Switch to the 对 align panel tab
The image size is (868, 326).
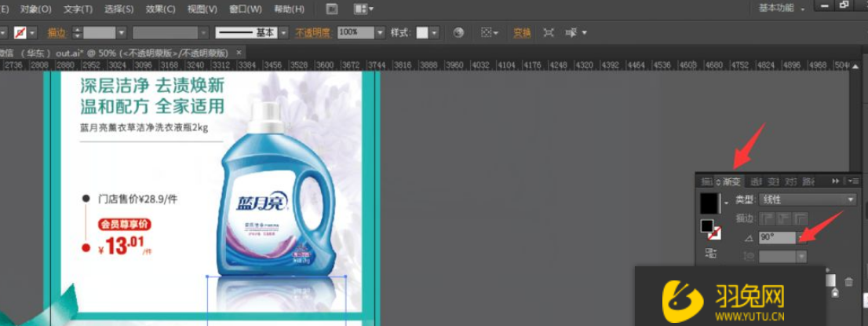coord(790,181)
